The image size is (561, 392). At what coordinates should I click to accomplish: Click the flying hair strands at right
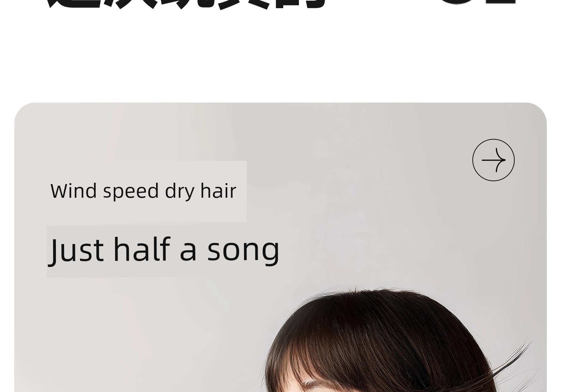click(x=511, y=361)
